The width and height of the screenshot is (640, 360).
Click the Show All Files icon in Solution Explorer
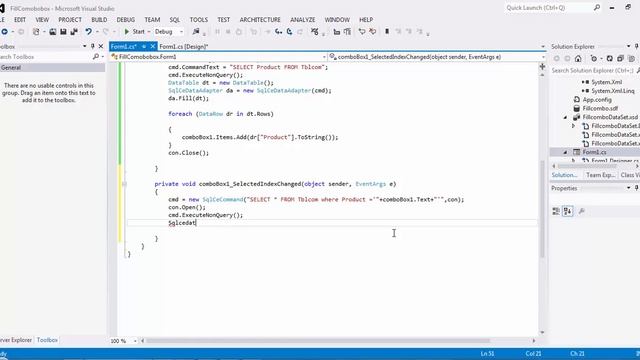[631, 59]
